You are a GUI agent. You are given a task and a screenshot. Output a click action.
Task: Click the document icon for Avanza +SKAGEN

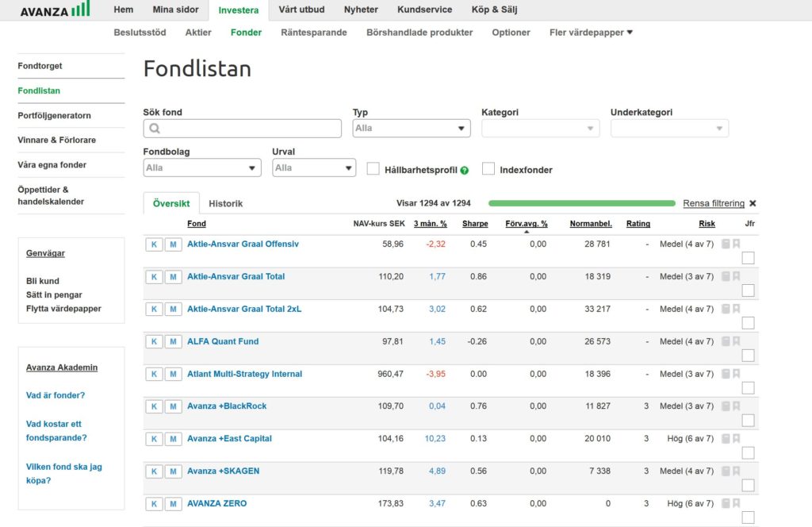point(726,471)
